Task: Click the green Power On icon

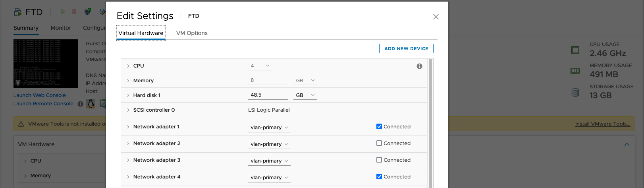Action: tap(62, 12)
